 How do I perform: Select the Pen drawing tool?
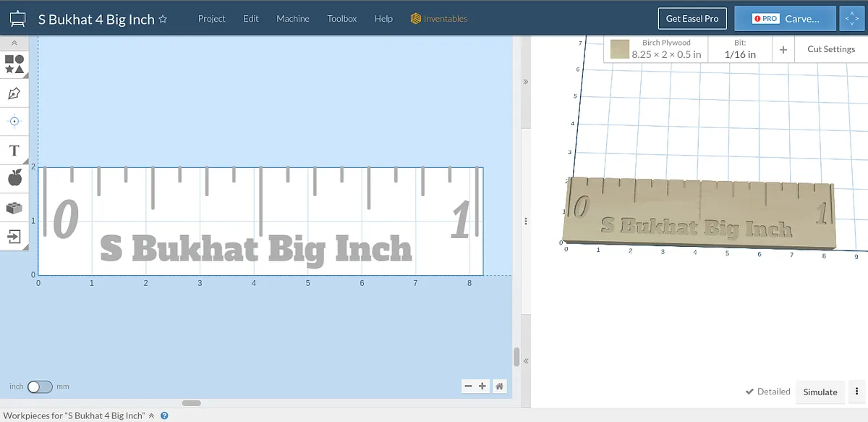click(14, 93)
